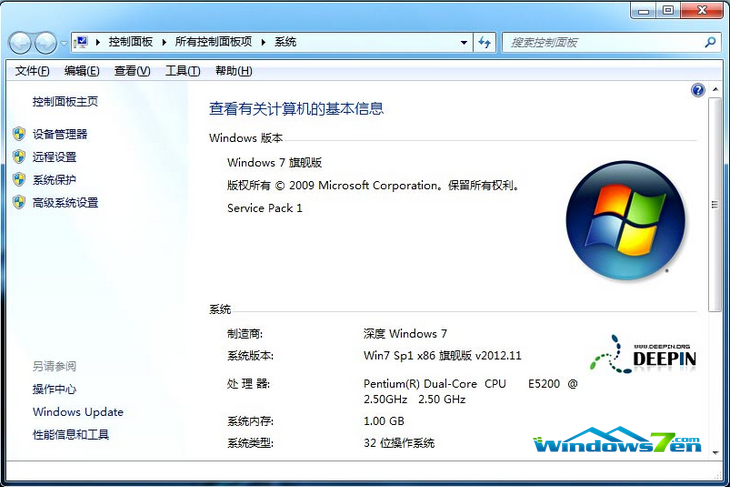Screen dimensions: 730x487
Task: Click shield icon beside 远程设置
Action: [19, 157]
